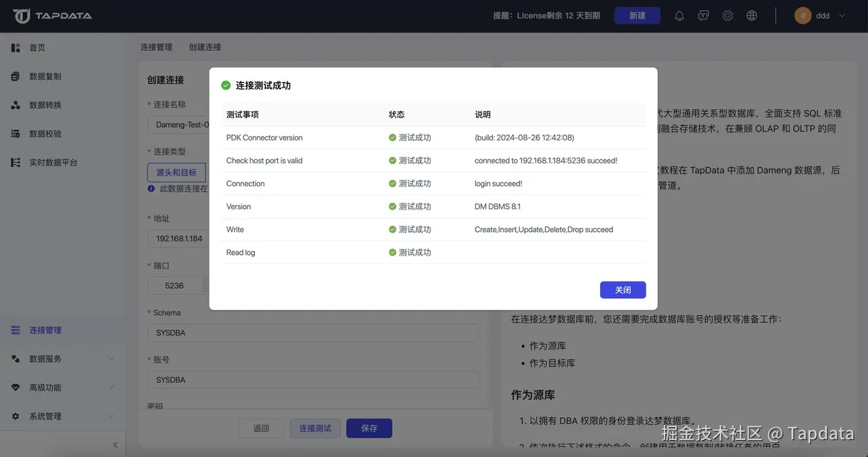Click the 数据服务 sidebar icon
Image resolution: width=868 pixels, height=457 pixels.
point(16,359)
